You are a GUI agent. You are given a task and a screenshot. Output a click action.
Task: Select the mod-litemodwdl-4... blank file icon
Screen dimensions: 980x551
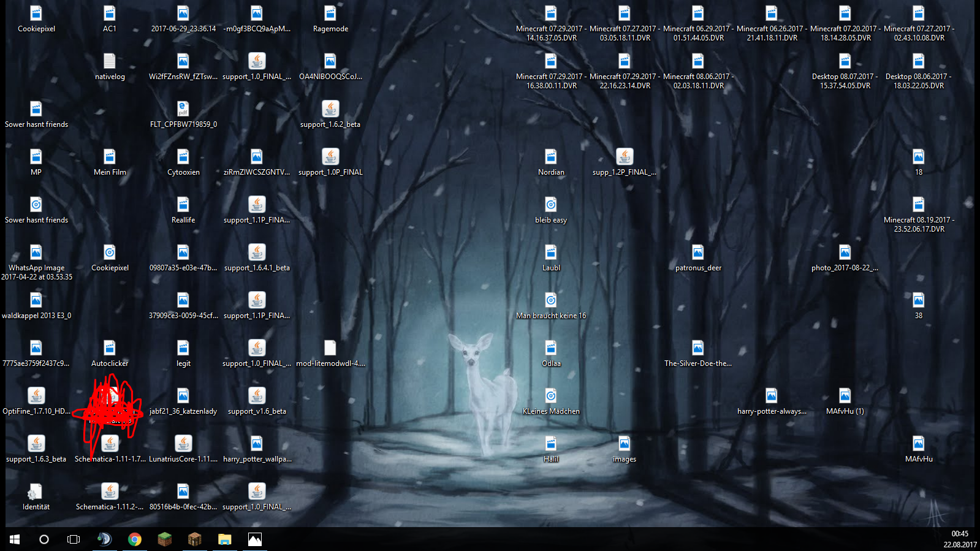pyautogui.click(x=330, y=348)
